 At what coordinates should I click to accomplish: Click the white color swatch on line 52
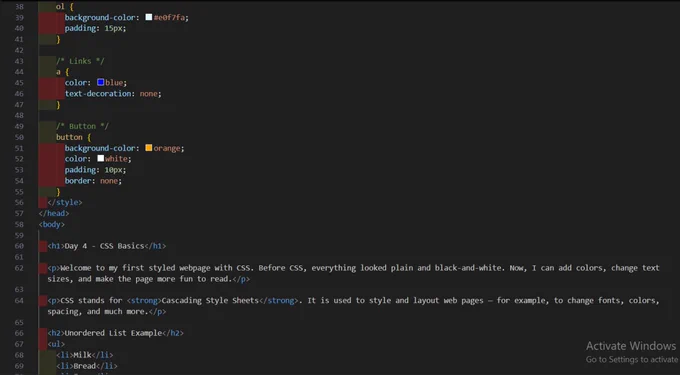point(101,159)
